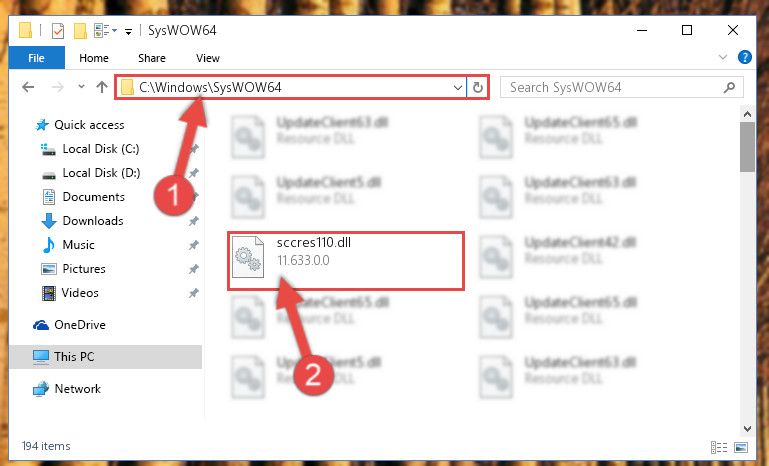Go back with the left arrow
The height and width of the screenshot is (466, 769).
point(28,87)
